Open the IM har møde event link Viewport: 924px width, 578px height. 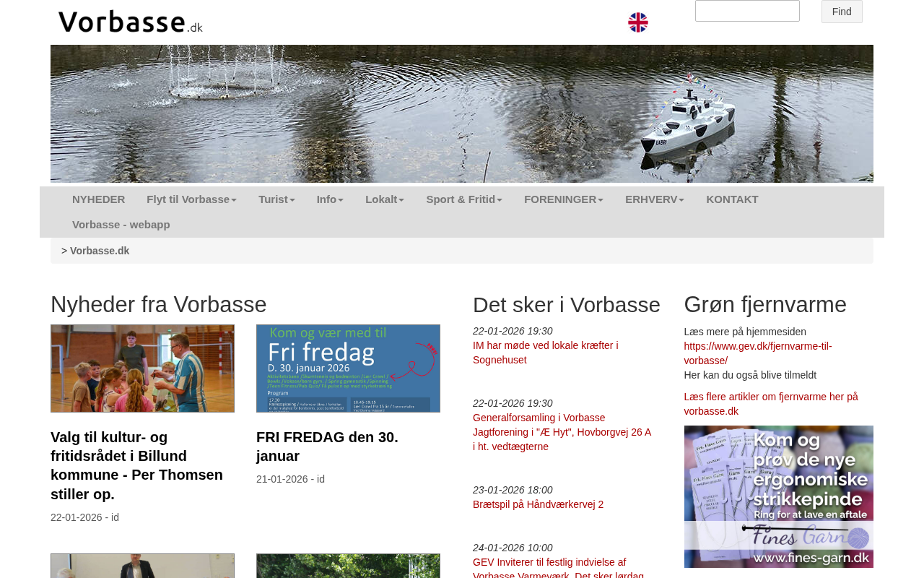tap(546, 353)
